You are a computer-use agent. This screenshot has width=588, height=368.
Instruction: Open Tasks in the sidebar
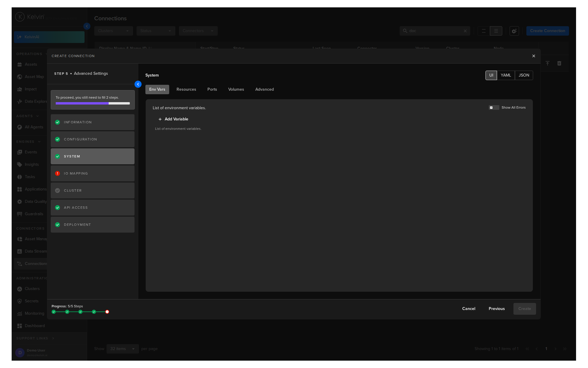pyautogui.click(x=31, y=177)
